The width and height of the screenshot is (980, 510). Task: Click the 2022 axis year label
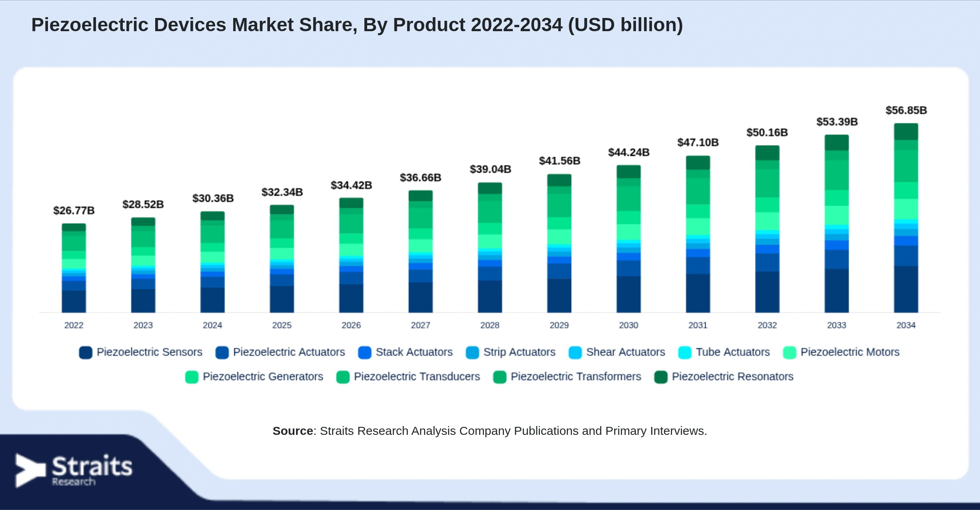(74, 325)
